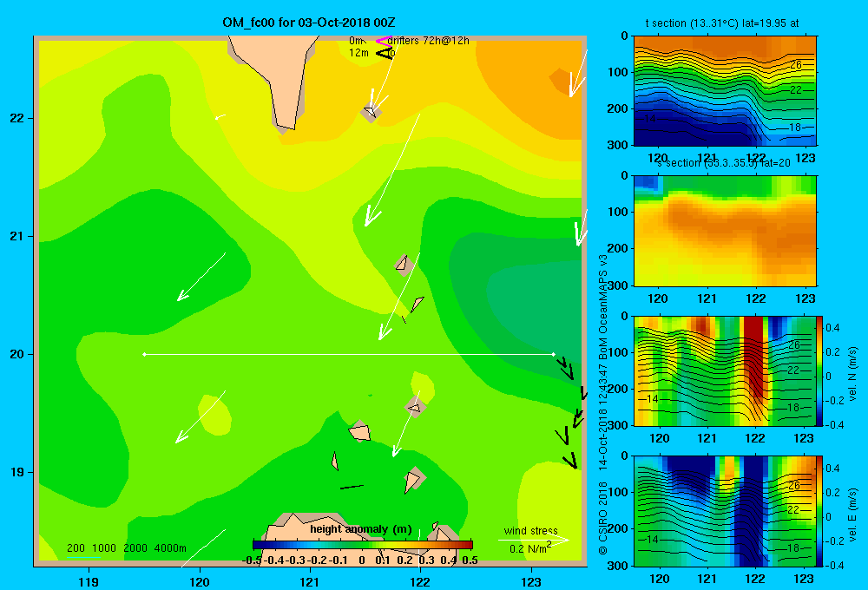Click the CSIRO BoM OceanMAPS v3 copyright text
Viewport: 868px width, 590px height.
(x=603, y=404)
